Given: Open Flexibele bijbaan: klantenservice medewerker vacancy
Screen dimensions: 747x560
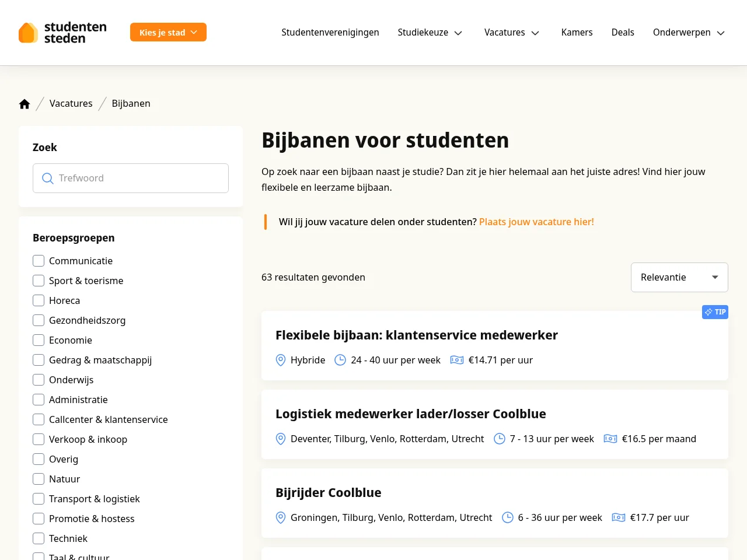Looking at the screenshot, I should (417, 335).
